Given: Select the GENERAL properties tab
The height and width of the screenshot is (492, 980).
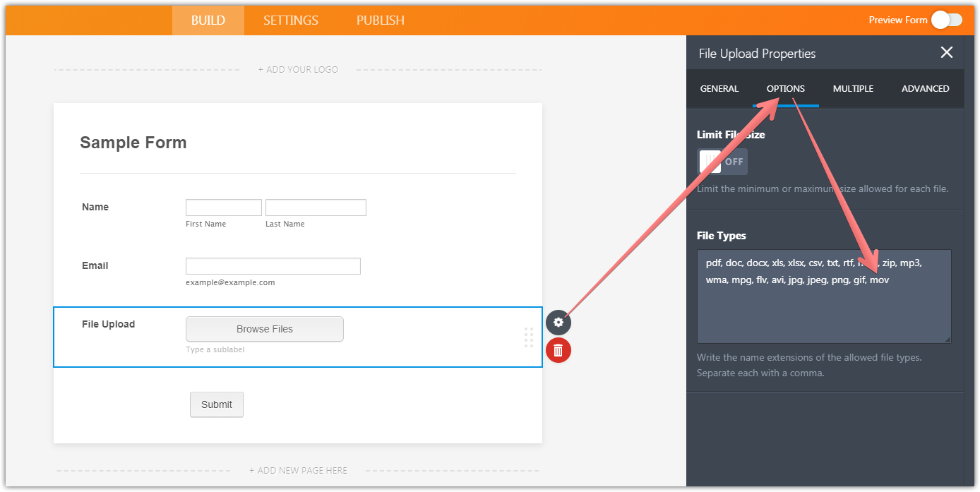Looking at the screenshot, I should click(719, 89).
